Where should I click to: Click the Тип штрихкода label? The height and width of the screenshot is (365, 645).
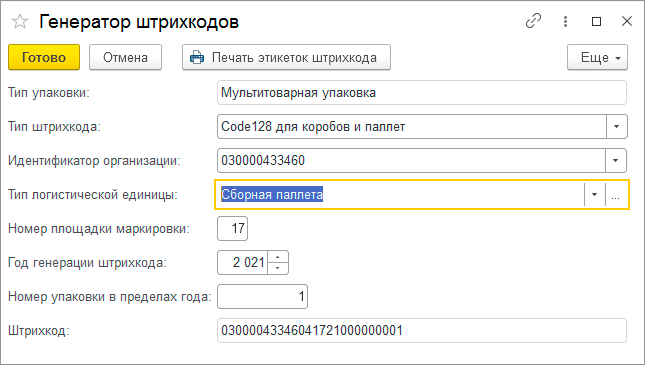[54, 126]
